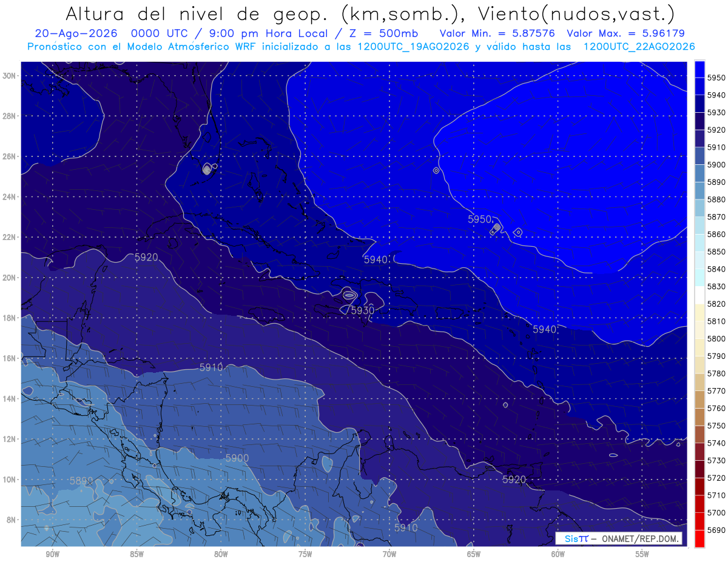The image size is (728, 562).
Task: Pick the cream colorbar segment between 5820 and 5810
Action: tap(699, 312)
